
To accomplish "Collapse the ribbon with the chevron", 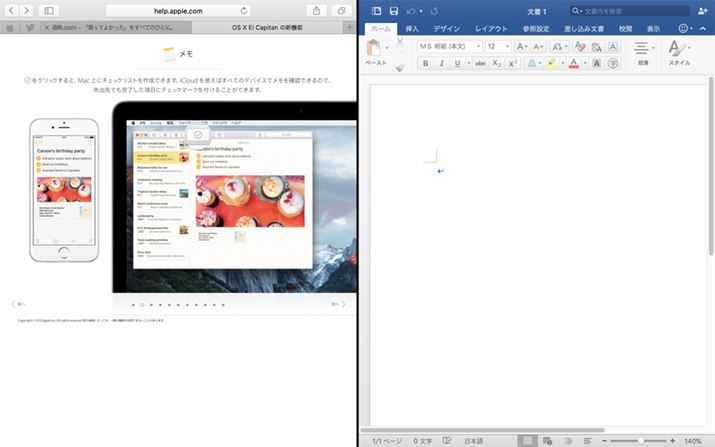I will pos(703,28).
